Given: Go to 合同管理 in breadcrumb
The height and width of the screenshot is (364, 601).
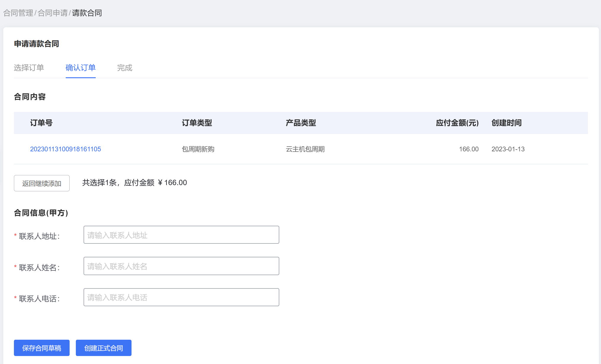Looking at the screenshot, I should pos(18,13).
